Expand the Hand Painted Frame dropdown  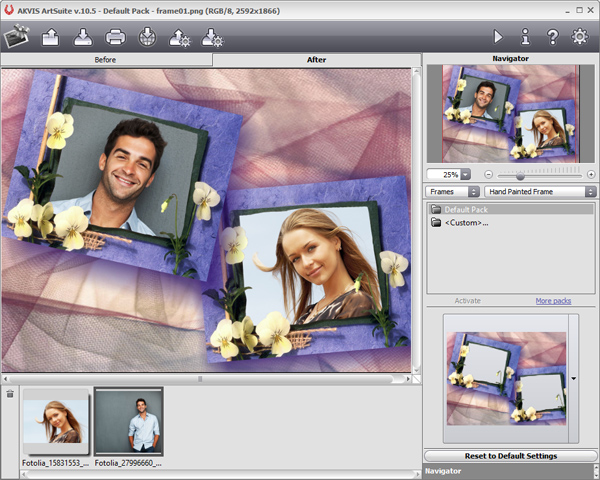pyautogui.click(x=540, y=191)
